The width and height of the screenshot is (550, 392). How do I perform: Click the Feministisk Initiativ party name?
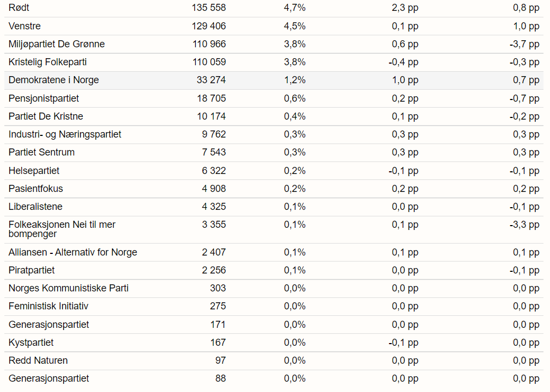tap(48, 306)
